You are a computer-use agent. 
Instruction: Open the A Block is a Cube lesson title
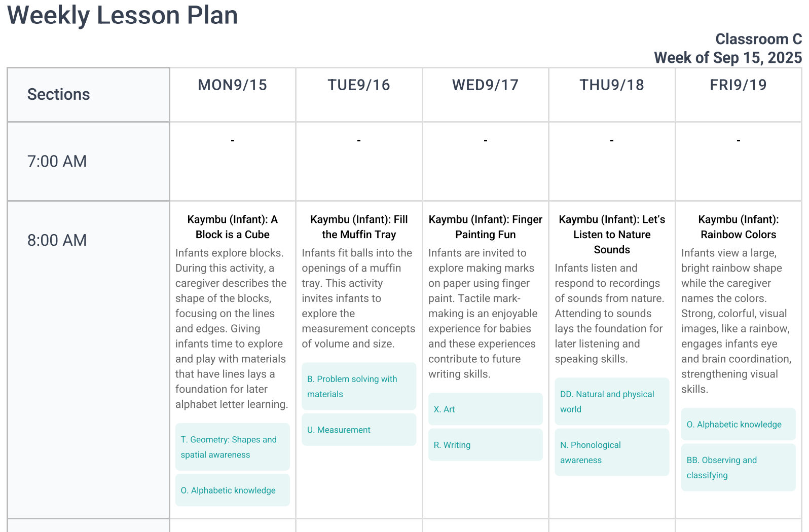click(x=232, y=227)
